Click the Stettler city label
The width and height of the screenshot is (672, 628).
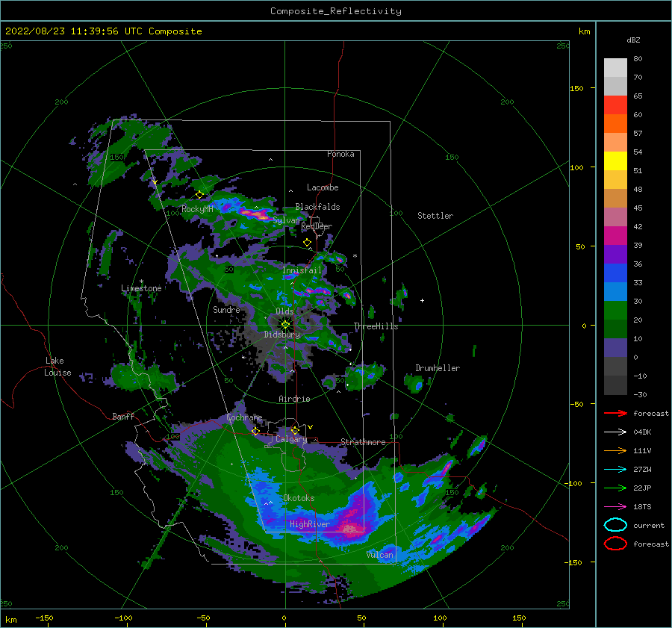(435, 216)
